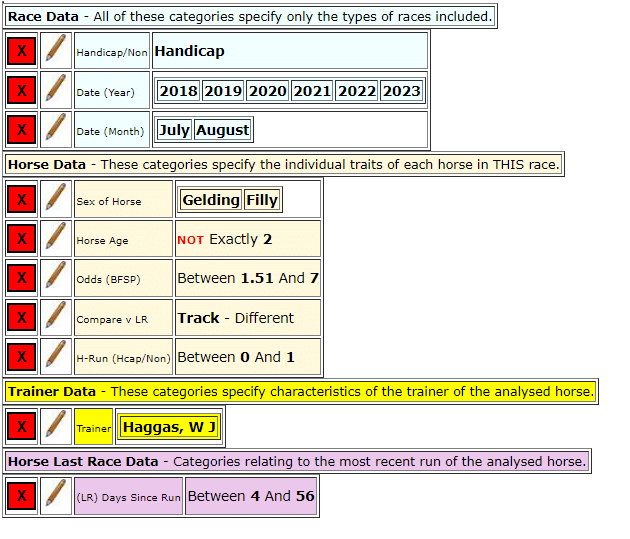
Task: Click the Date (Year) category label
Action: point(112,90)
